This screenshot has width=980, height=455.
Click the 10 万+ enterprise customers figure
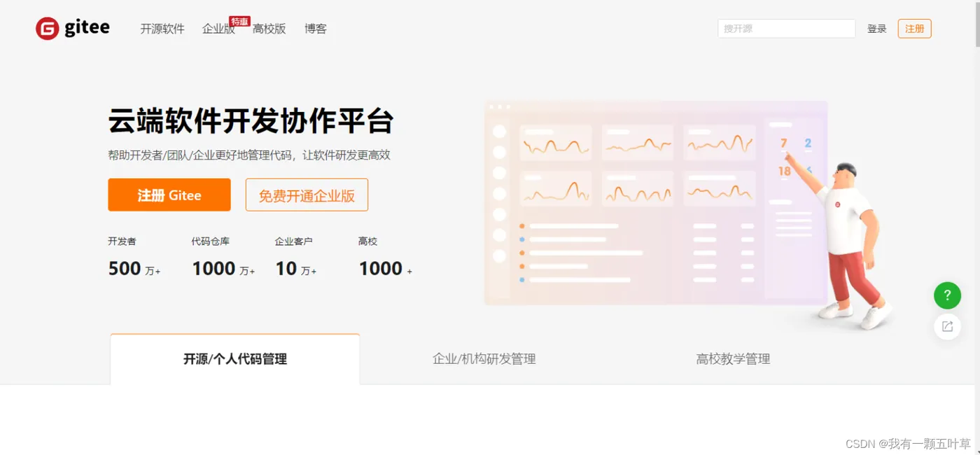click(x=296, y=269)
